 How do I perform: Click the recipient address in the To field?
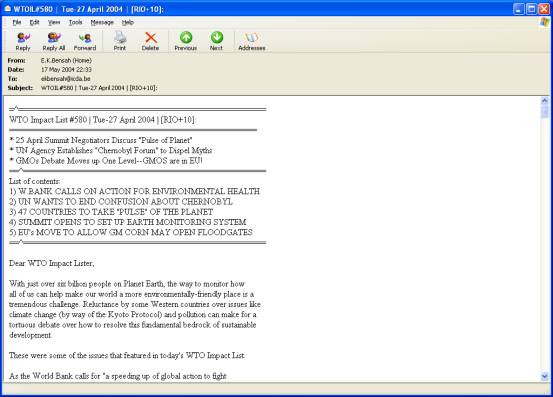(66, 79)
